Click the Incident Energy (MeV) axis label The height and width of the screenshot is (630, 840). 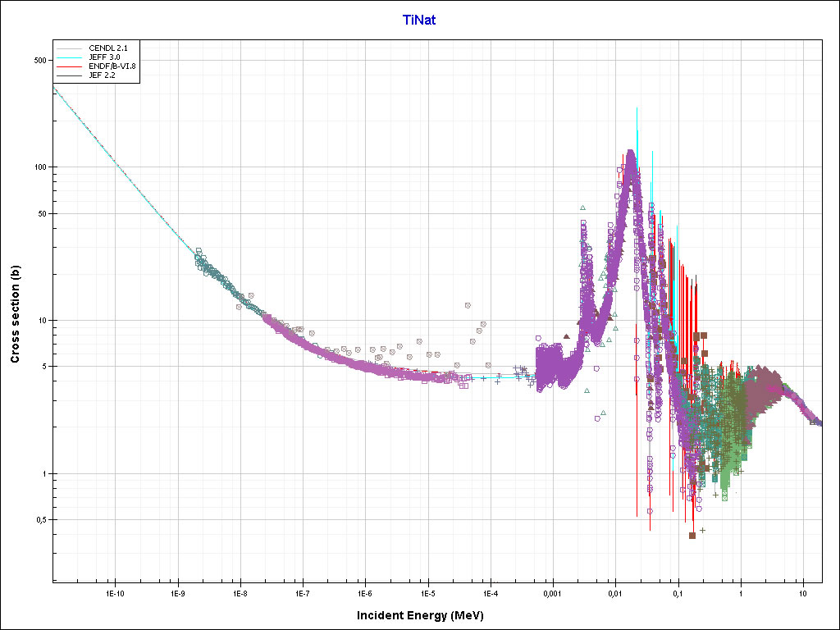[427, 615]
